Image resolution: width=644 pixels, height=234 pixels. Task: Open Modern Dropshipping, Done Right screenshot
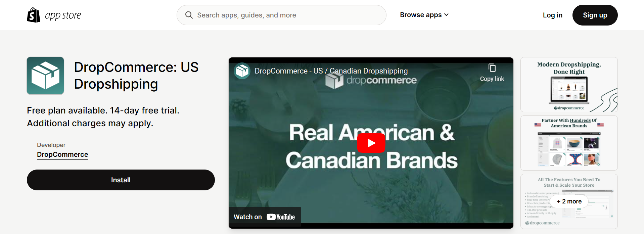point(569,85)
